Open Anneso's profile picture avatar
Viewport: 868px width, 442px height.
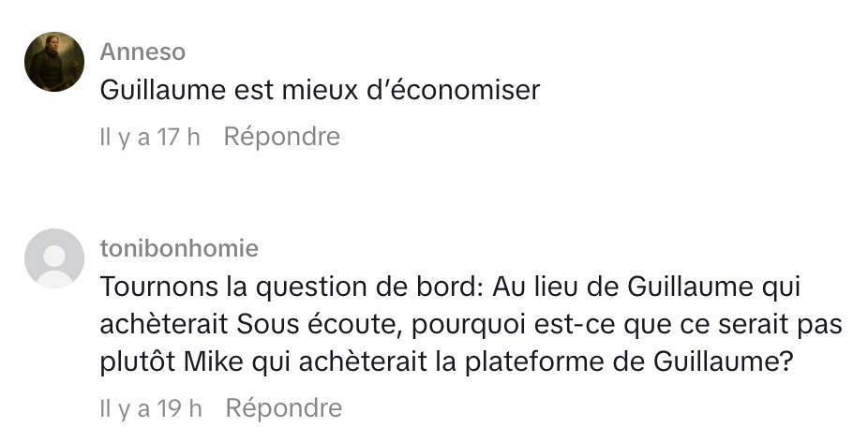pos(54,62)
